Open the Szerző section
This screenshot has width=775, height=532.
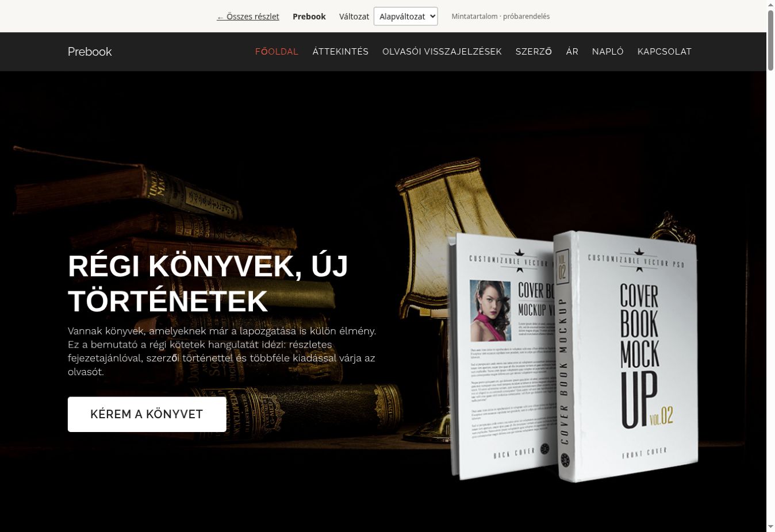point(534,52)
